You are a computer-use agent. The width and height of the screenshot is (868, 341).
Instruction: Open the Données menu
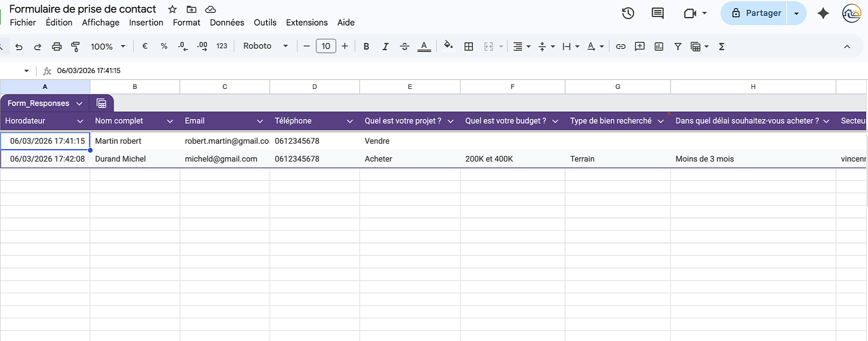(x=227, y=22)
